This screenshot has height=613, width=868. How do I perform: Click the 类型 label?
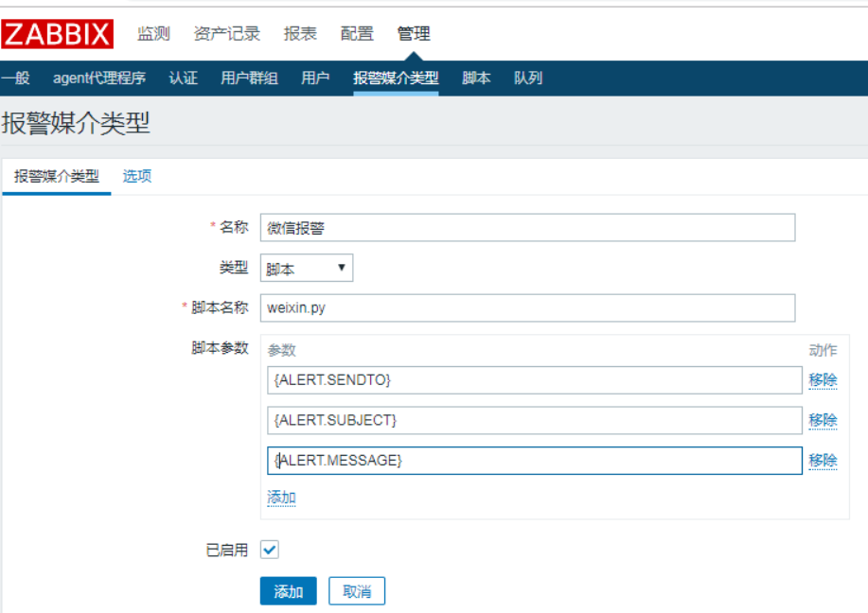[234, 268]
